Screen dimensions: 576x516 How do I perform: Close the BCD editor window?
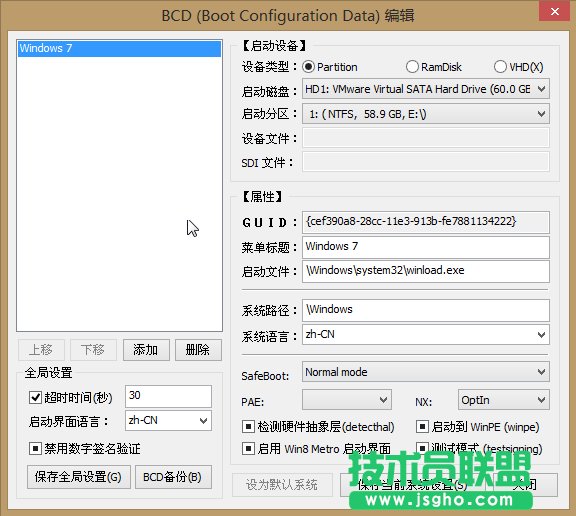click(x=555, y=11)
